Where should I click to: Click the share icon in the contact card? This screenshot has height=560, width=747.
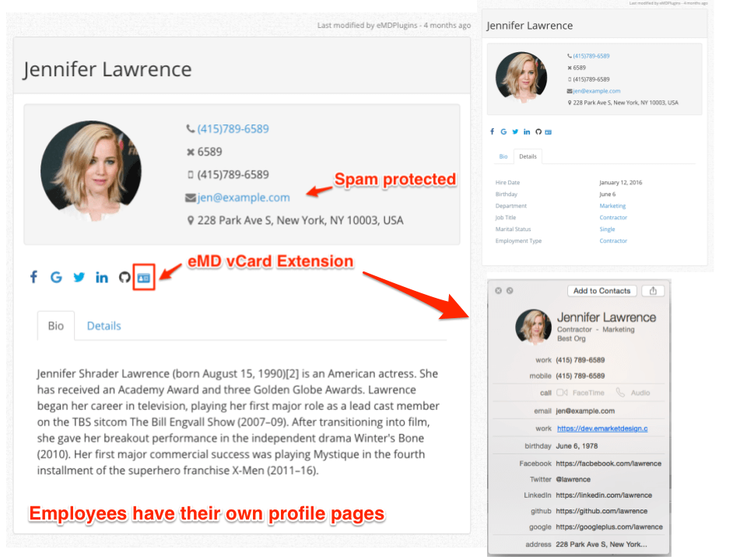[x=653, y=291]
